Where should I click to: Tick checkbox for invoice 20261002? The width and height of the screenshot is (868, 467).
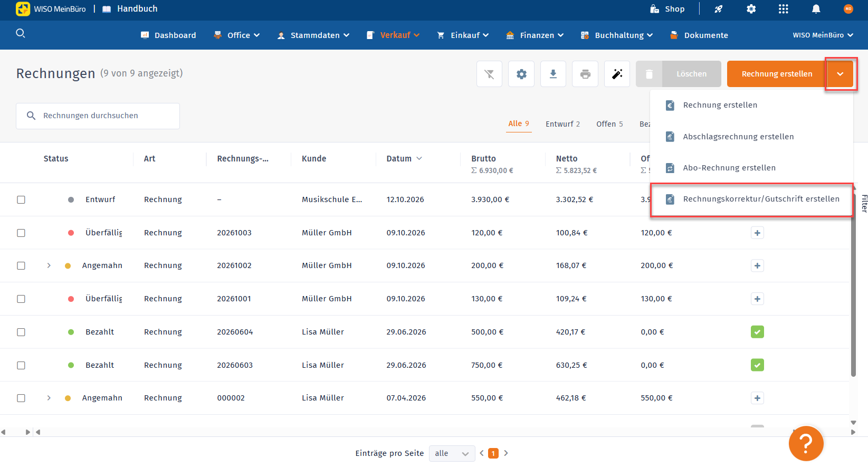pos(21,265)
